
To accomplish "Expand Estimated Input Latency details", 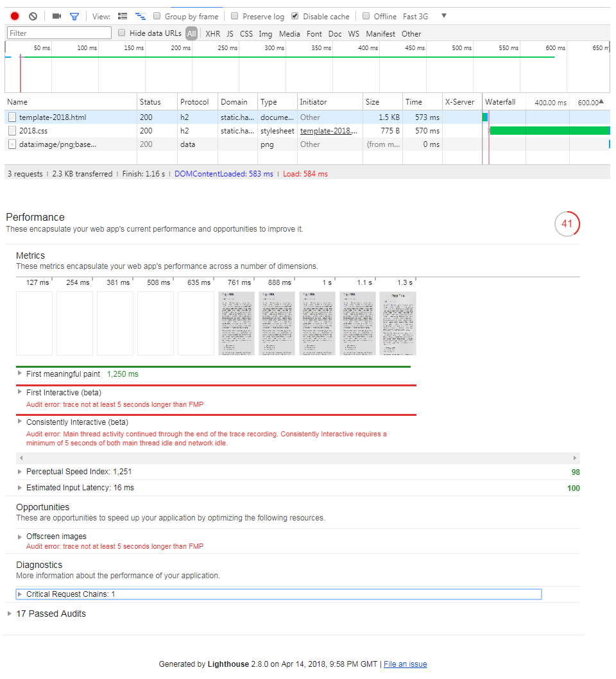I will point(19,488).
